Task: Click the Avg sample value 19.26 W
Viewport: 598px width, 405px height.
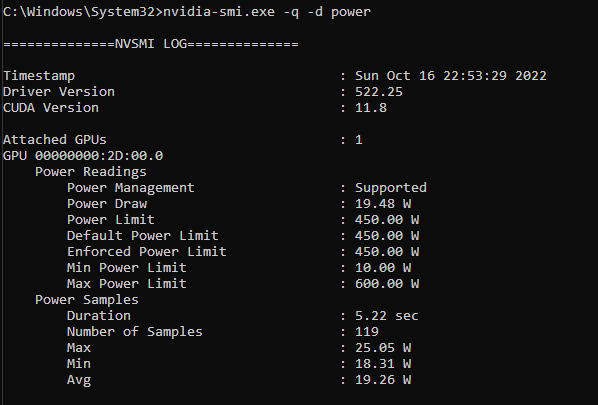Action: [383, 380]
